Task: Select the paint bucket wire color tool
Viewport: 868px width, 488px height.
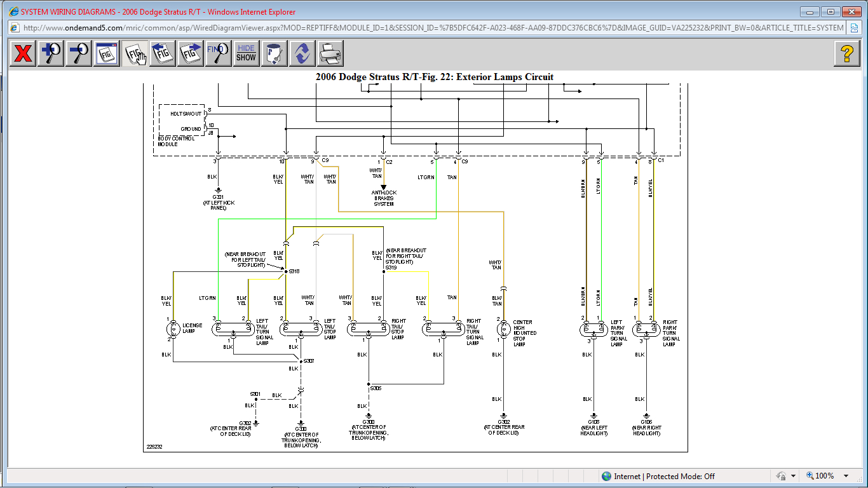Action: point(275,53)
